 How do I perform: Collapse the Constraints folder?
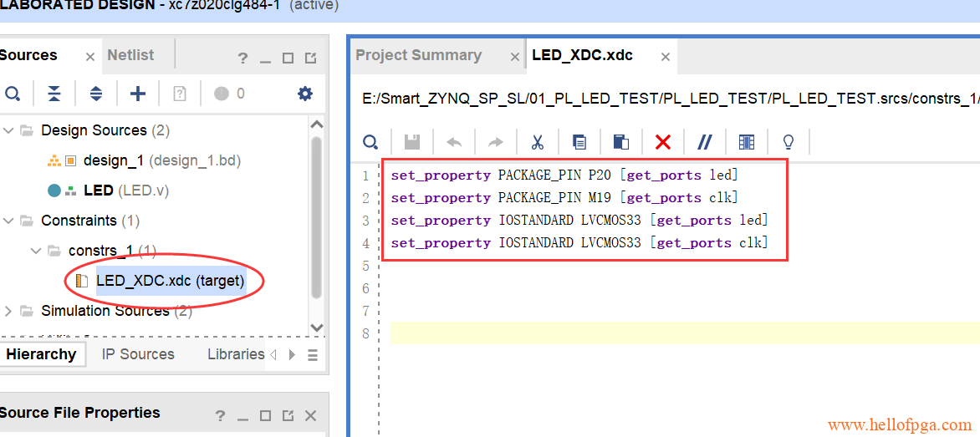click(x=8, y=221)
